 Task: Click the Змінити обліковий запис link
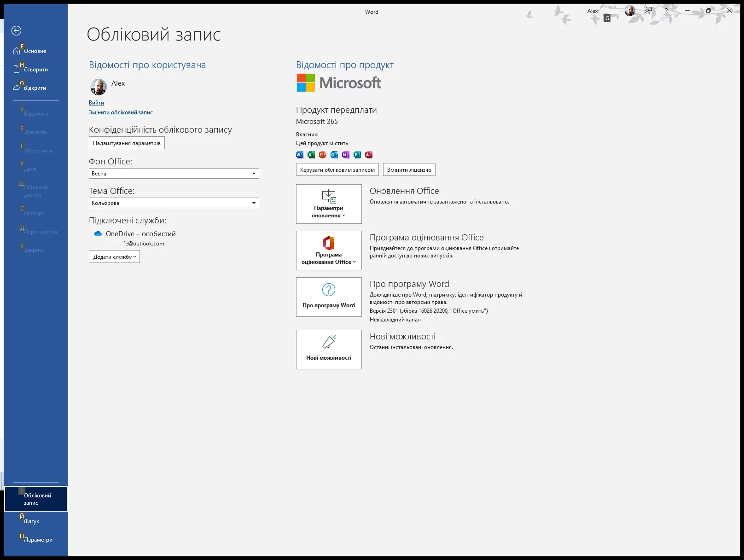(x=121, y=112)
